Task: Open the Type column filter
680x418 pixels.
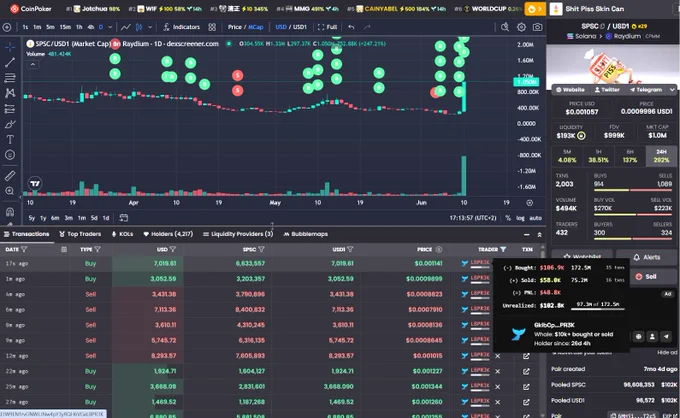Action: pyautogui.click(x=97, y=249)
